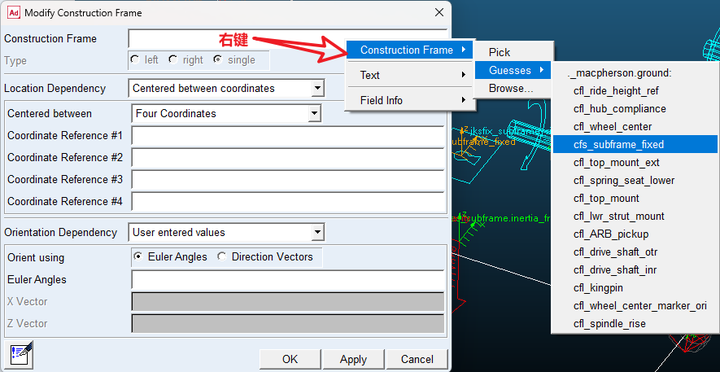This screenshot has height=372, width=720.
Task: Click the OK button
Action: [290, 359]
